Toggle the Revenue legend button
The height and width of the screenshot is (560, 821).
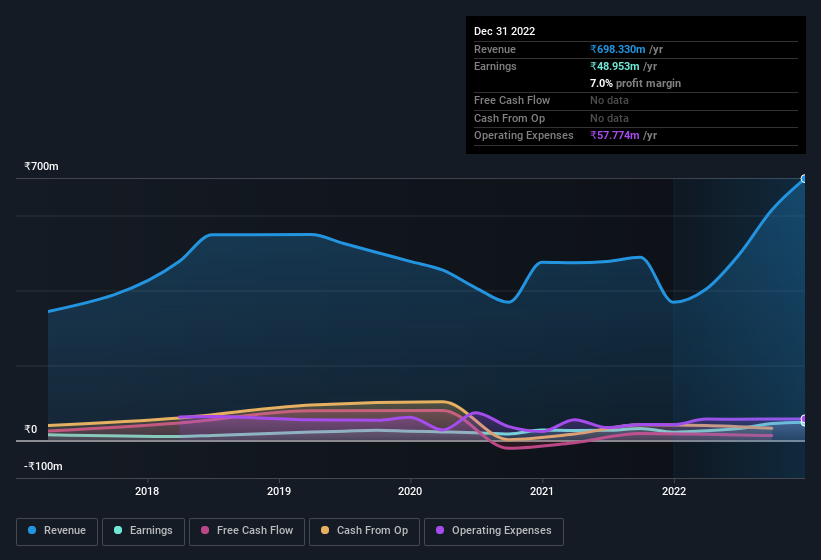point(57,531)
